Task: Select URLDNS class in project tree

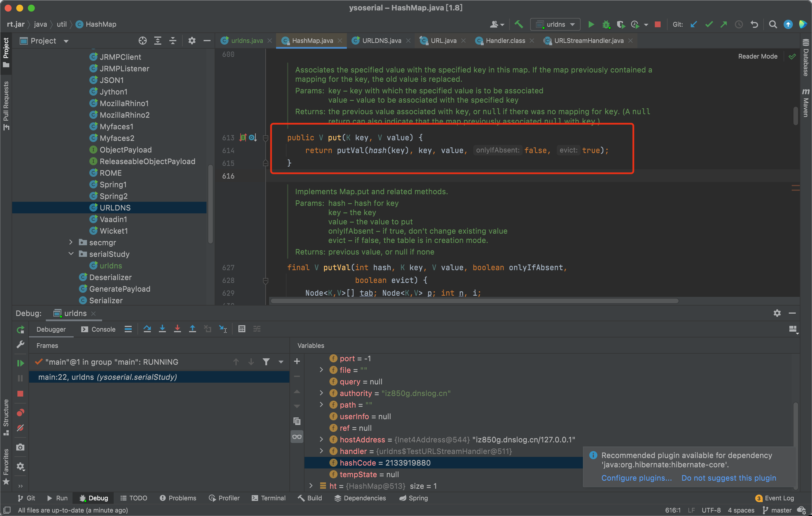Action: tap(110, 208)
